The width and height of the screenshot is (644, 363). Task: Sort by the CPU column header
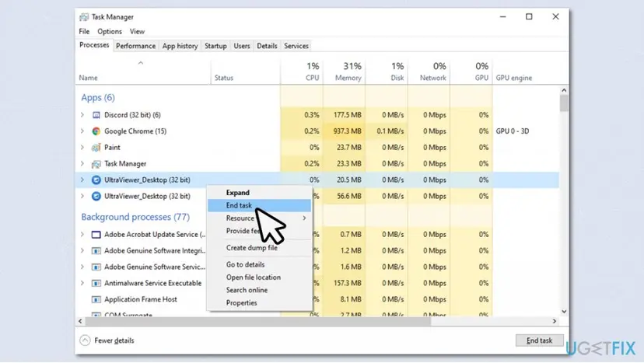coord(302,72)
